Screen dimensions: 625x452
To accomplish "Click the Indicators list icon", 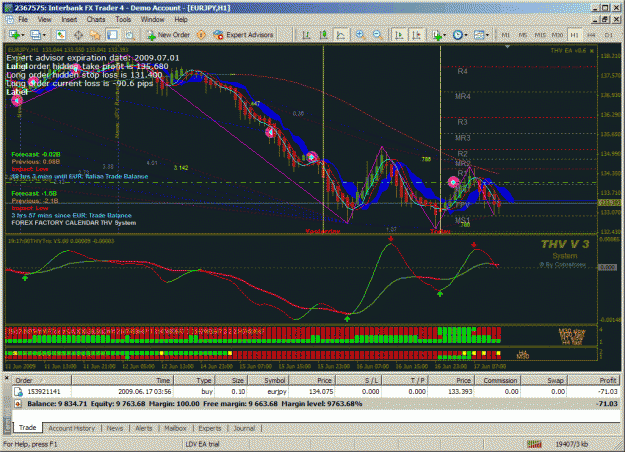I will 437,35.
